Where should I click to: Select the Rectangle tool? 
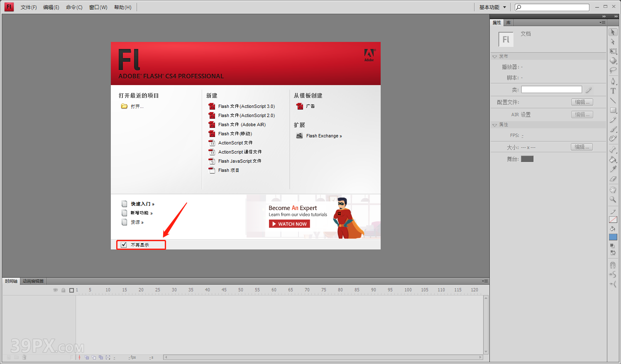click(613, 110)
